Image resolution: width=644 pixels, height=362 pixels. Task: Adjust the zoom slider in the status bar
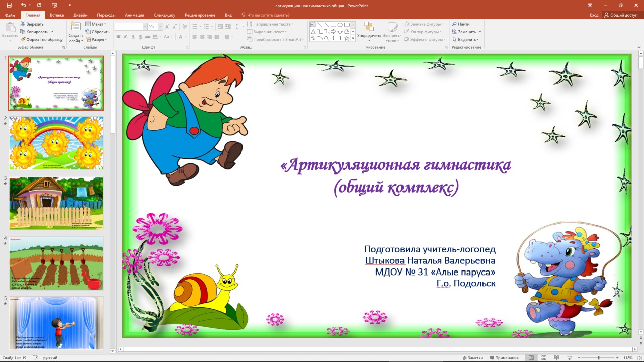click(x=599, y=357)
